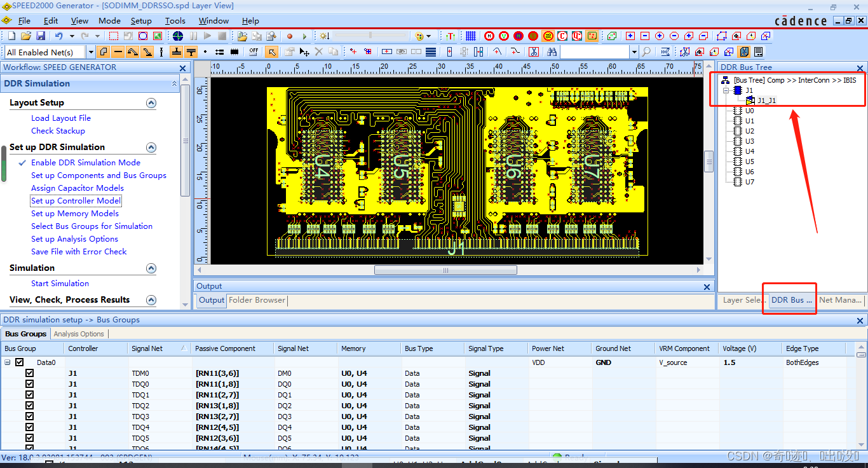The width and height of the screenshot is (868, 468).
Task: Click the Save file toolbar icon
Action: coord(41,36)
